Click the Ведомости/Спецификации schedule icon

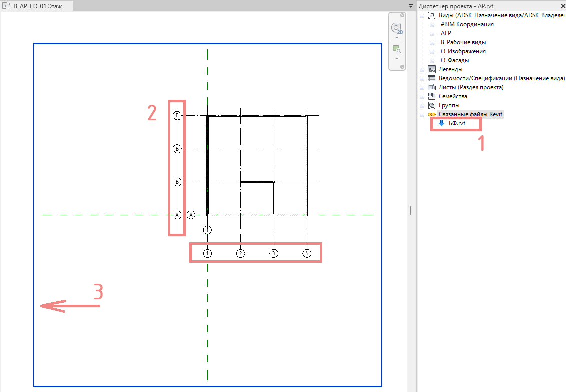432,78
